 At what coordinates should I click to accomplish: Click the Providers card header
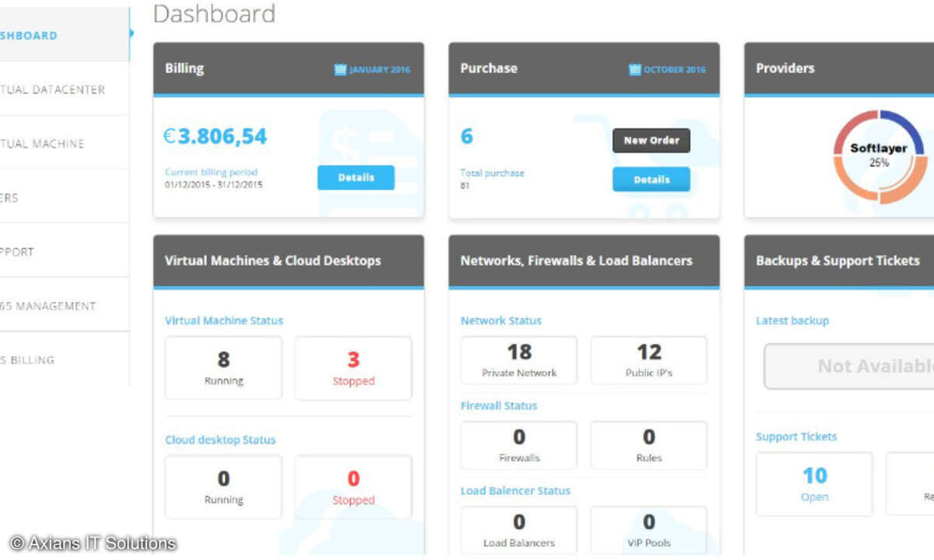tap(839, 68)
